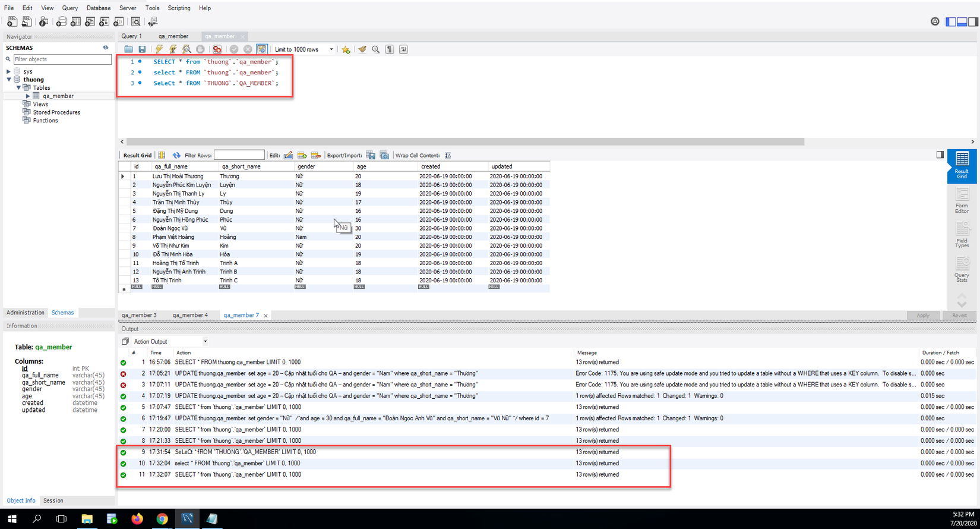980x529 pixels.
Task: Open Result Grid view in side panel
Action: tap(962, 165)
